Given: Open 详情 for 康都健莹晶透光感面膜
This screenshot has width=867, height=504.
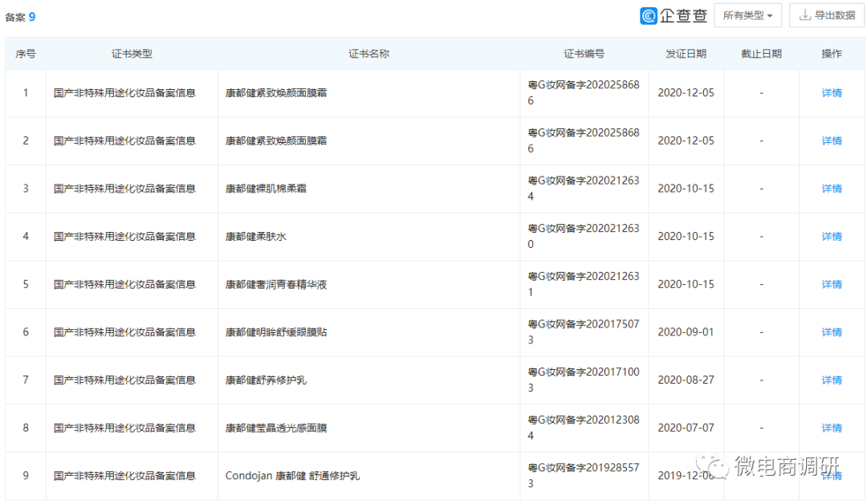Looking at the screenshot, I should coord(832,429).
